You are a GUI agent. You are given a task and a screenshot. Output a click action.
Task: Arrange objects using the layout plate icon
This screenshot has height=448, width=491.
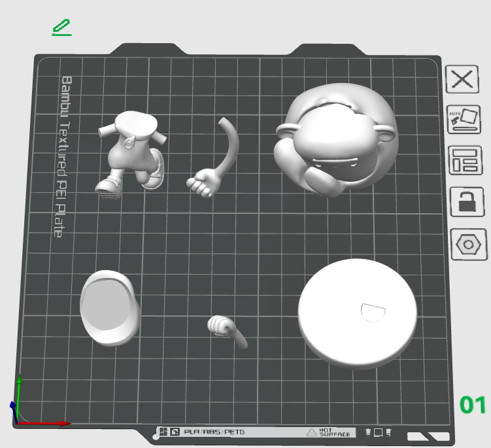click(466, 160)
